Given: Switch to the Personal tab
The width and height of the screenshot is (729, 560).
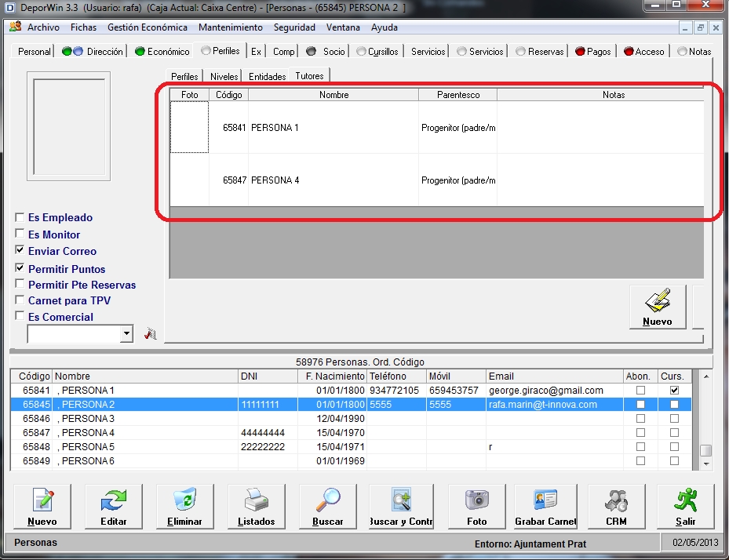Looking at the screenshot, I should [34, 51].
